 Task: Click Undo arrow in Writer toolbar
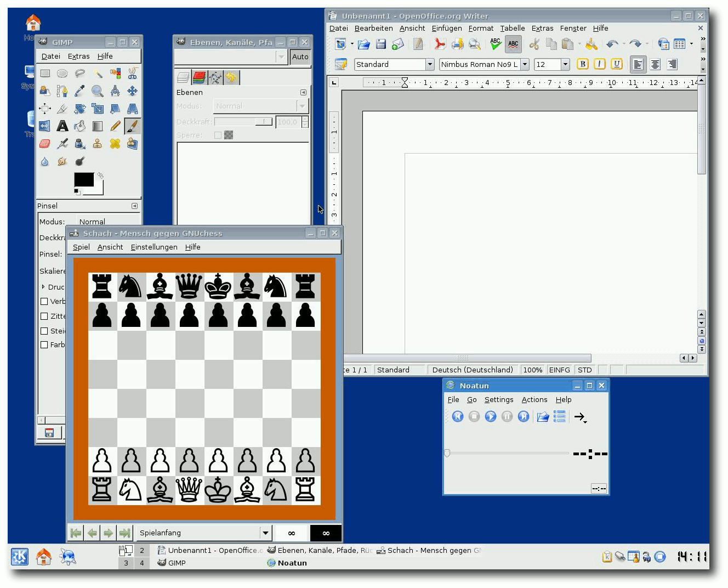point(612,44)
